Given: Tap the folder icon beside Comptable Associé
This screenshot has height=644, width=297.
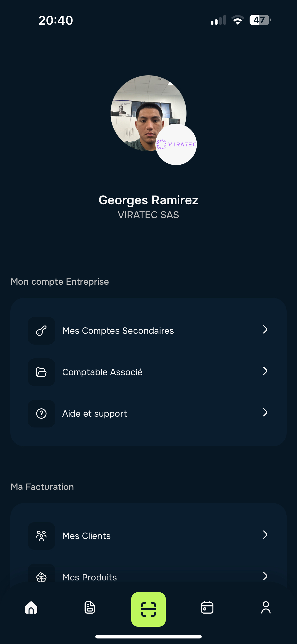Looking at the screenshot, I should coord(41,372).
